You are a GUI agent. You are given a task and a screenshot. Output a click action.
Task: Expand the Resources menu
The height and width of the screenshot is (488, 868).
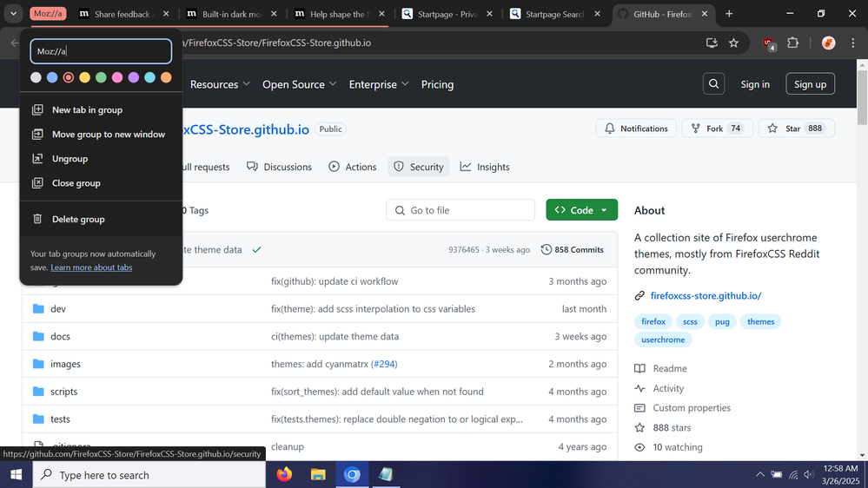(220, 84)
